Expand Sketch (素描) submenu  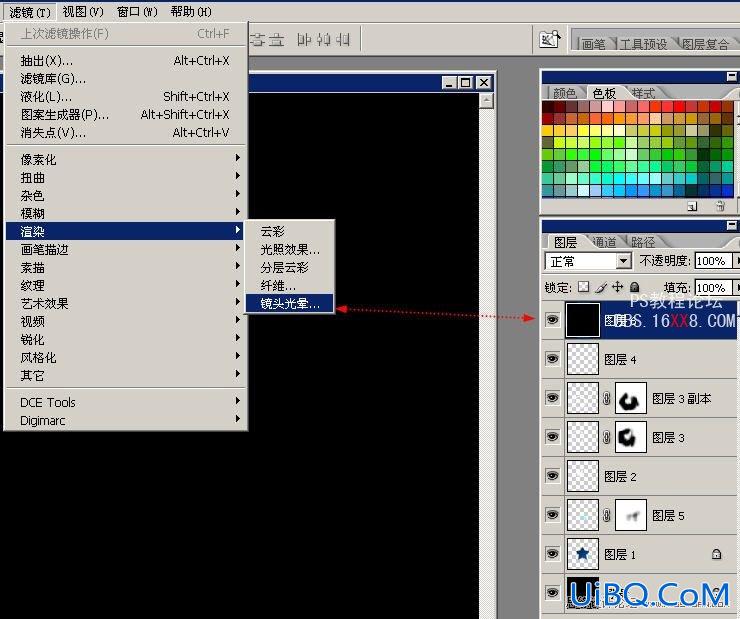coord(126,268)
